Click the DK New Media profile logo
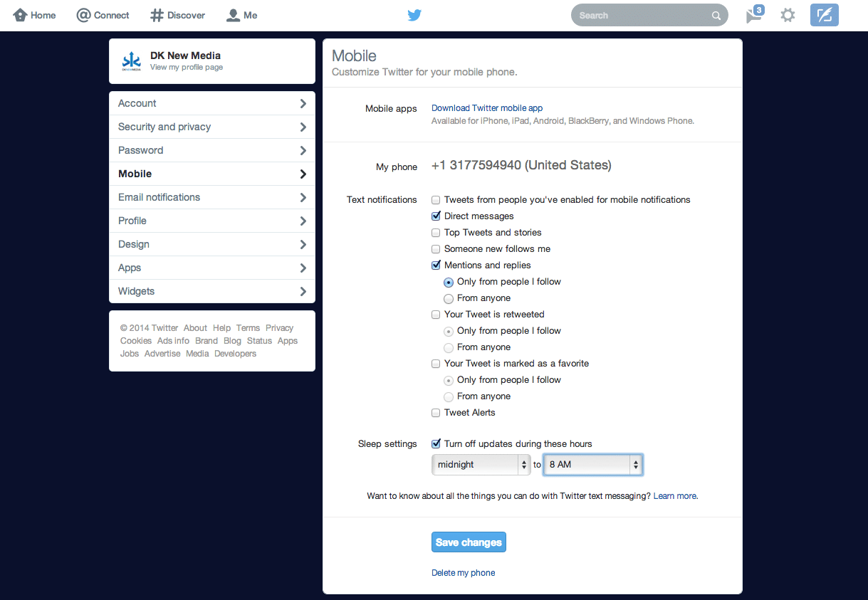 tap(132, 61)
